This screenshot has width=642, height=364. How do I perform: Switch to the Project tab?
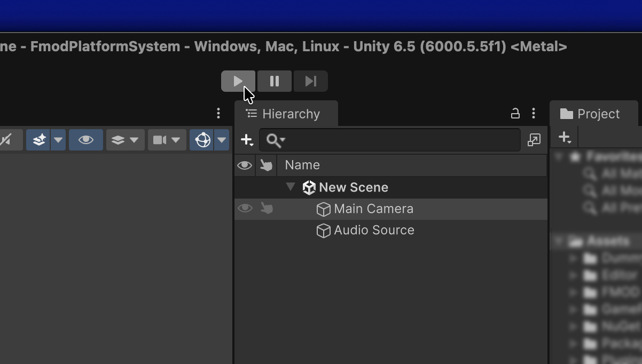(x=594, y=114)
